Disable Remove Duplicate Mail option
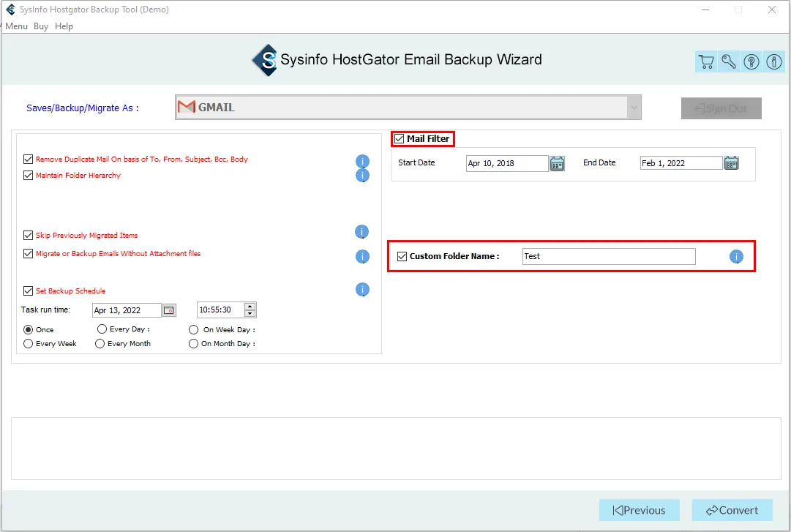Viewport: 791px width, 532px height. [x=29, y=160]
